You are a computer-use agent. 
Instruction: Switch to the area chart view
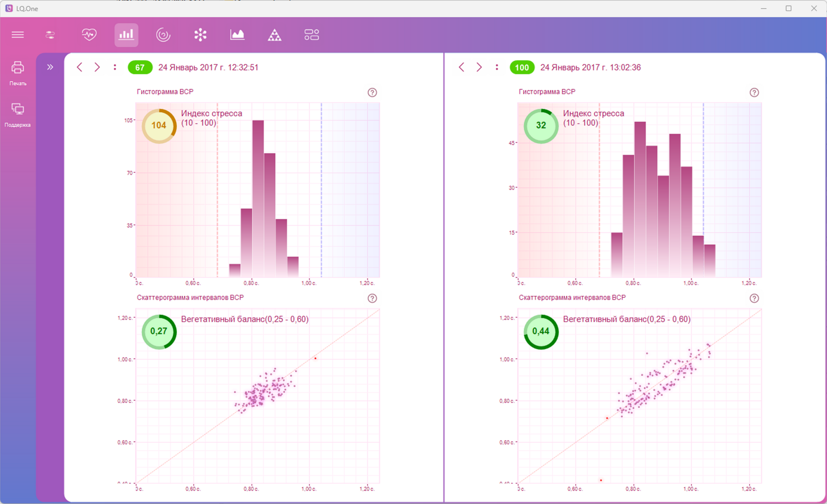point(237,34)
